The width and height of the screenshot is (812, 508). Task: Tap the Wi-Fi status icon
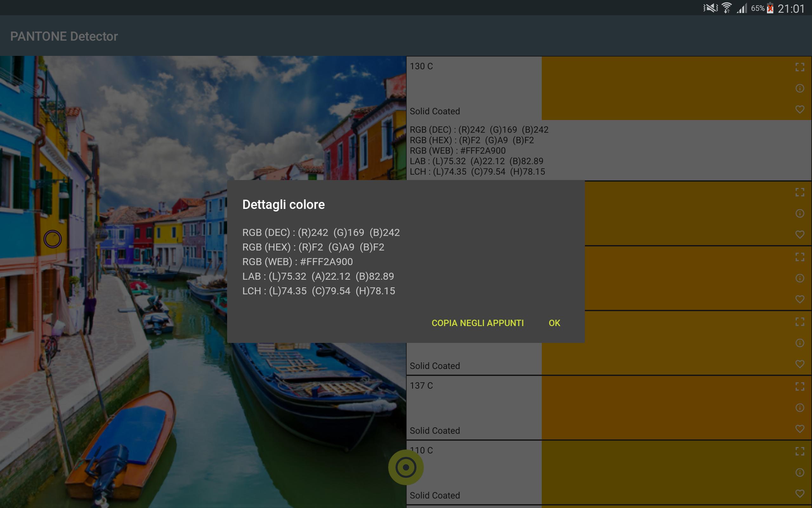[727, 8]
